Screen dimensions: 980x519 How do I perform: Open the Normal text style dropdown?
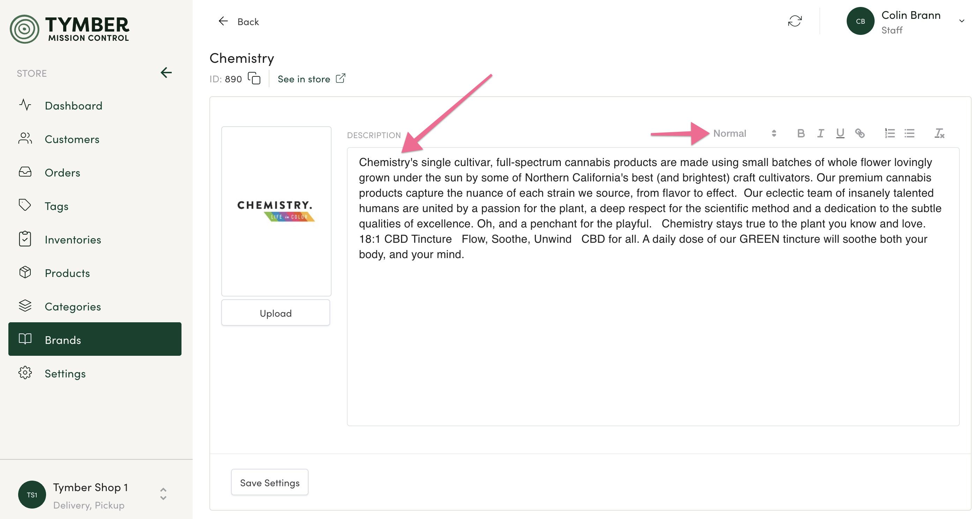(744, 133)
